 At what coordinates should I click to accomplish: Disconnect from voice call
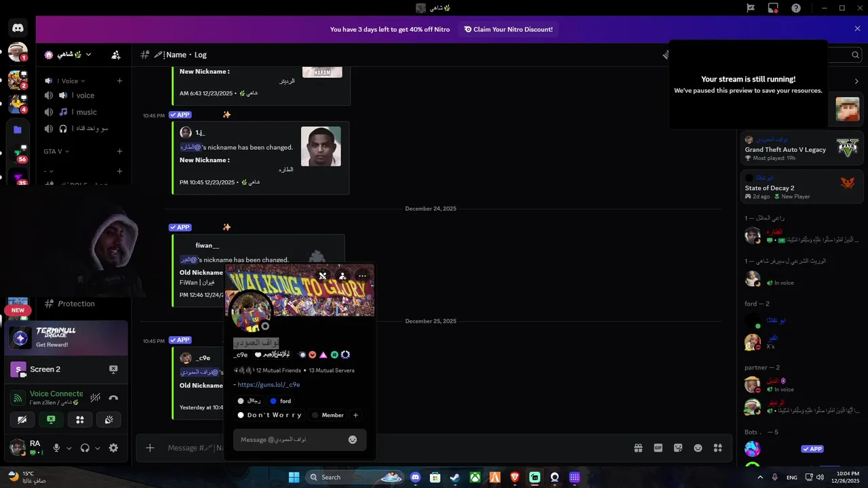coord(113,398)
